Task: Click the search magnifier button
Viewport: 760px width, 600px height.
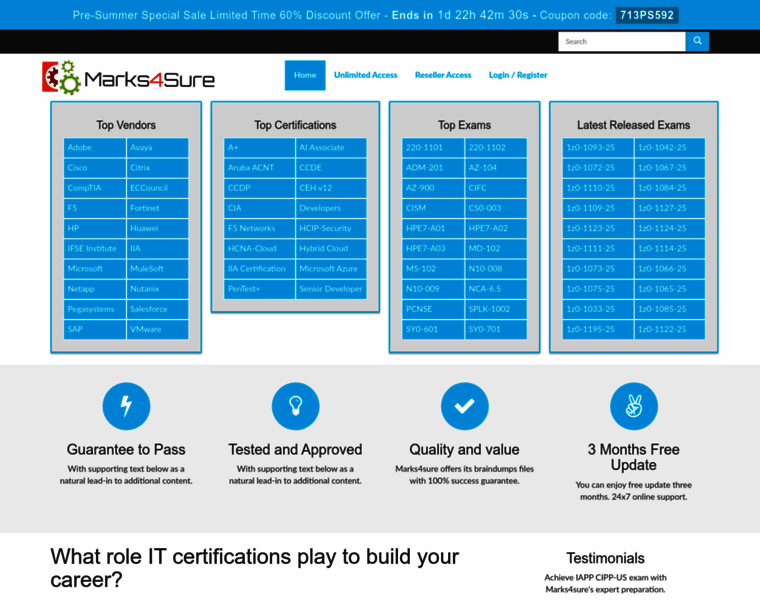Action: (x=697, y=41)
